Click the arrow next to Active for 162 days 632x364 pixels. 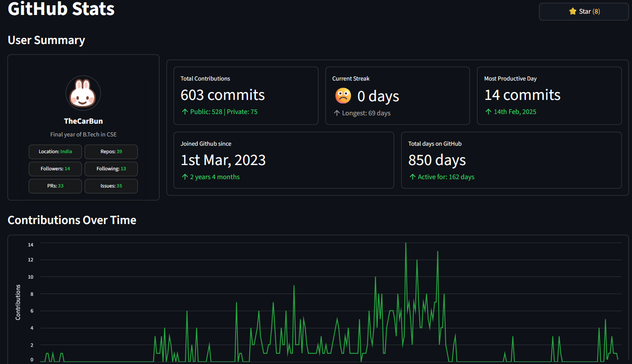point(412,177)
